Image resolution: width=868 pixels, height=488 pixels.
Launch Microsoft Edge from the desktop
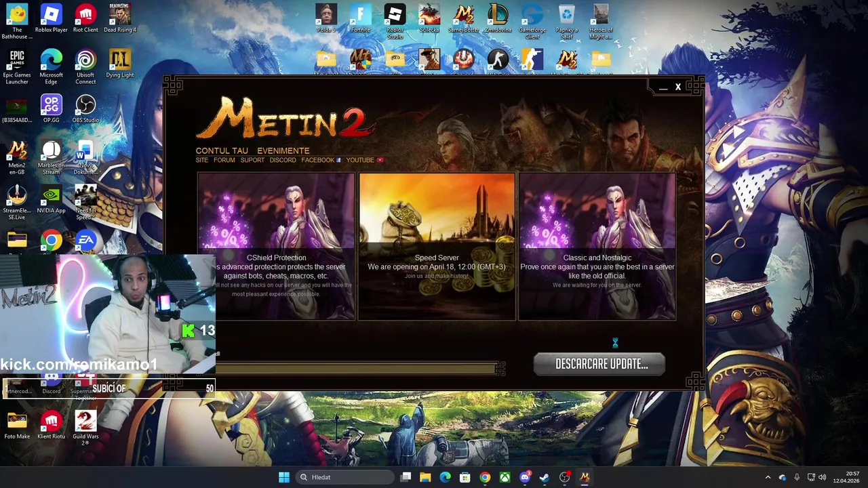pos(52,67)
